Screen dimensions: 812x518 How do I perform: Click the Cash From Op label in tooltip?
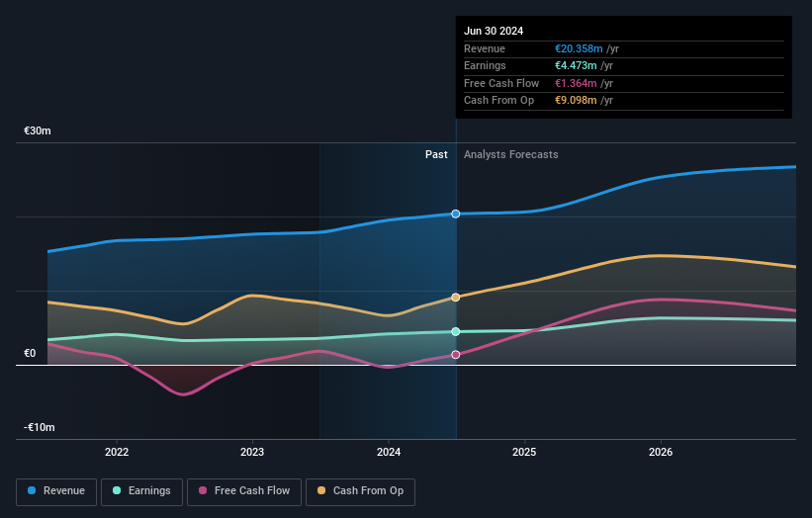coord(498,101)
